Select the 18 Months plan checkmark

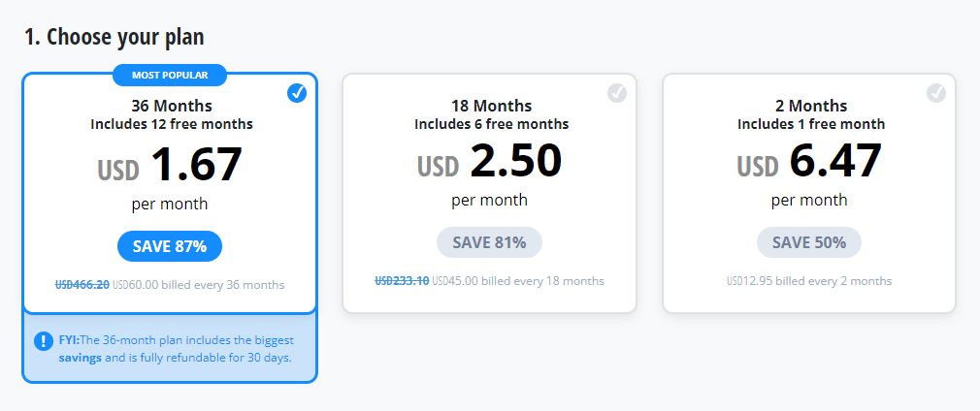[x=617, y=93]
